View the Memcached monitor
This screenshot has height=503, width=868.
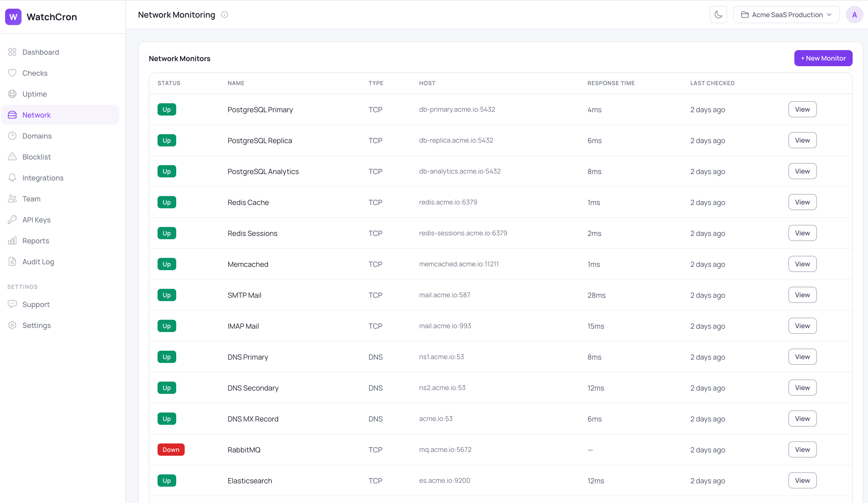click(x=802, y=264)
